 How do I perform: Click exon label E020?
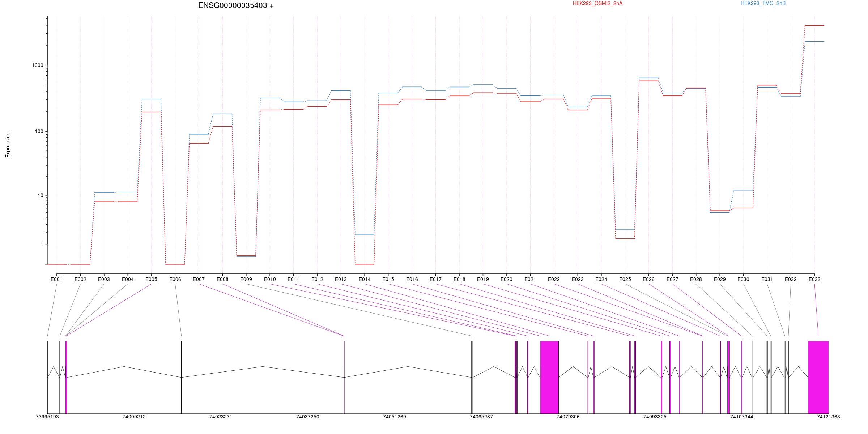click(506, 279)
